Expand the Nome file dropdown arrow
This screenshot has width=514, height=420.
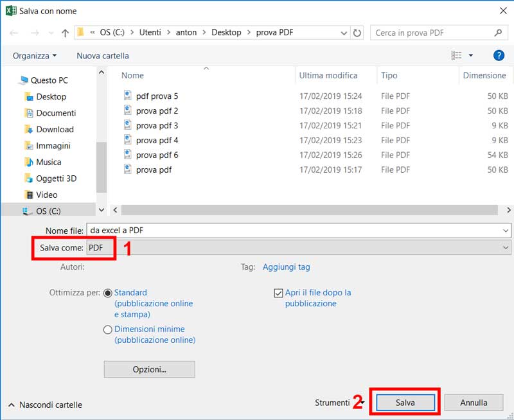506,231
